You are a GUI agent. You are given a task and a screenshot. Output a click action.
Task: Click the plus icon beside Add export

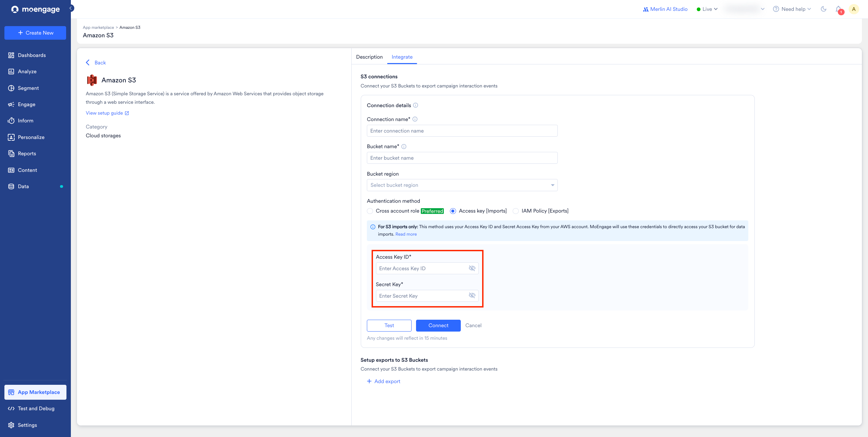[369, 381]
